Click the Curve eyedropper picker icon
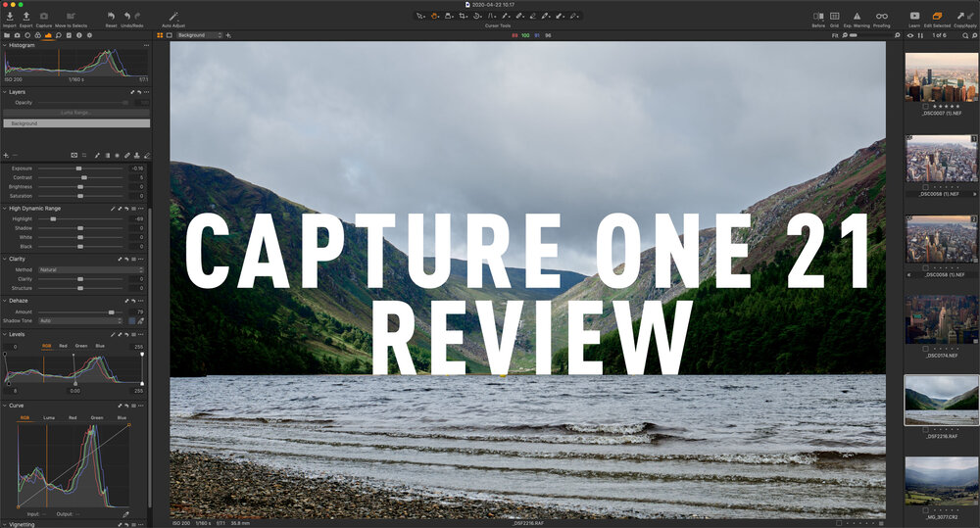This screenshot has width=980, height=528. (126, 514)
